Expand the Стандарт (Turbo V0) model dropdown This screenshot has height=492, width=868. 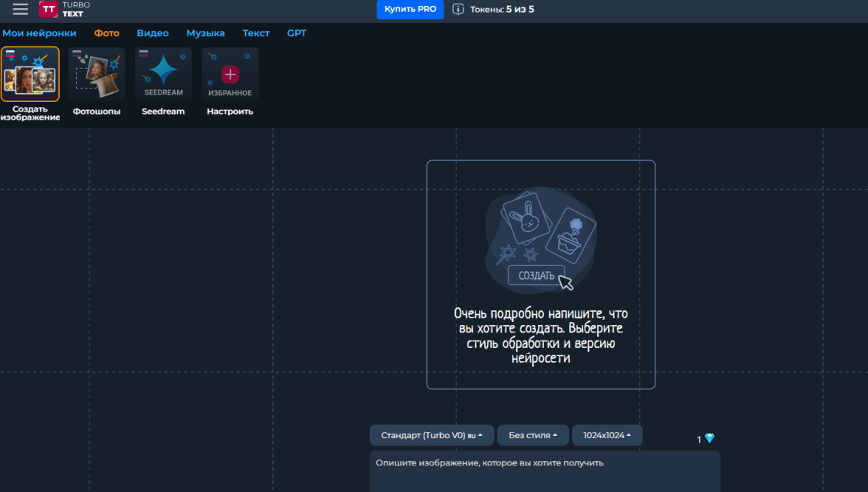click(432, 436)
